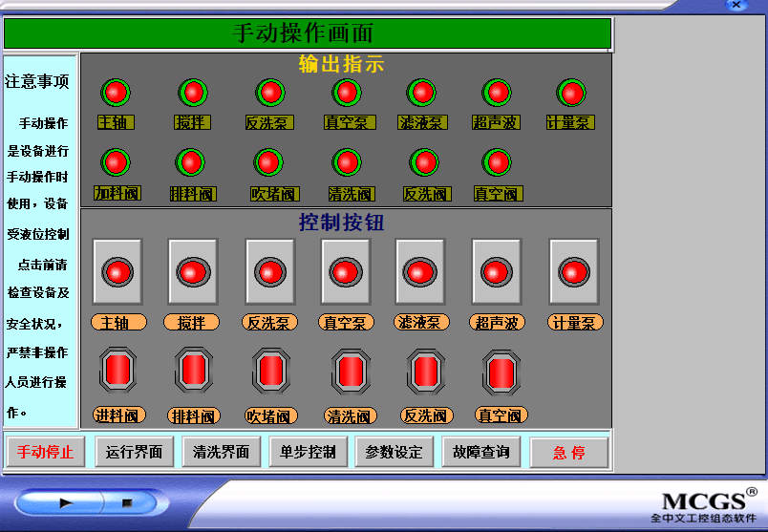Switch to the 运行界面 screen

(134, 452)
